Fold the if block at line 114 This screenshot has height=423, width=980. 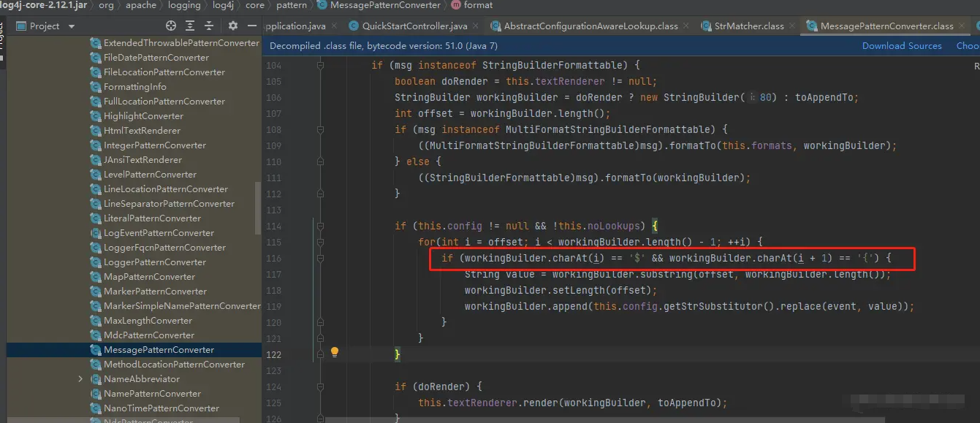click(x=320, y=226)
